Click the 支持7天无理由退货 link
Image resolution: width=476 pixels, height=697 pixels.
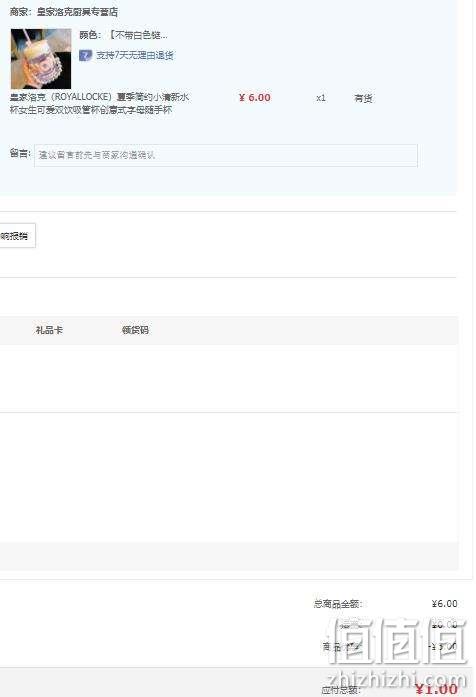pos(135,55)
